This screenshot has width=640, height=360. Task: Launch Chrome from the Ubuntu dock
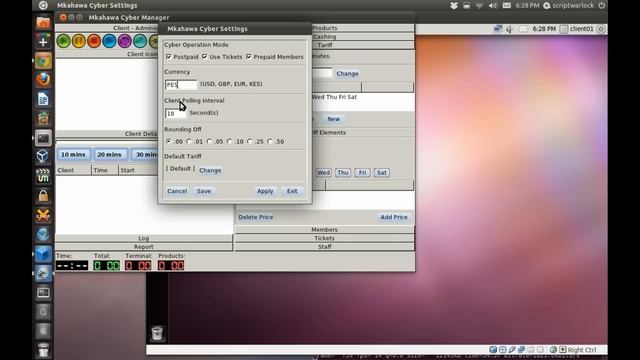[x=43, y=61]
